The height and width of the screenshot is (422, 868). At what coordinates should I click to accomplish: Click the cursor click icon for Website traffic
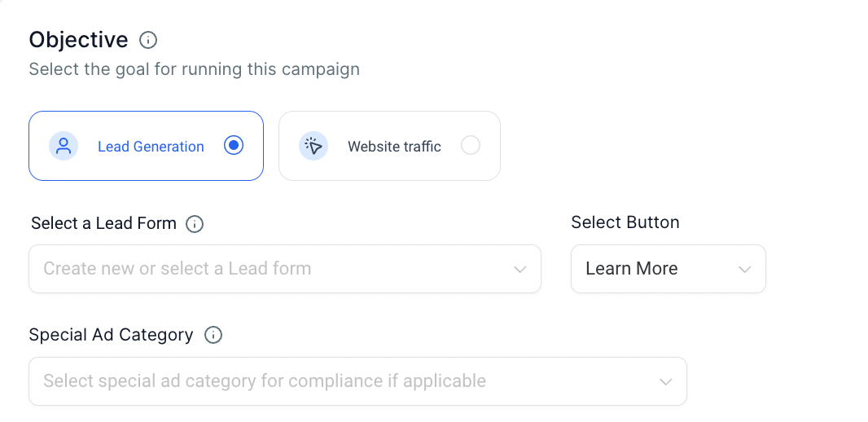(313, 146)
